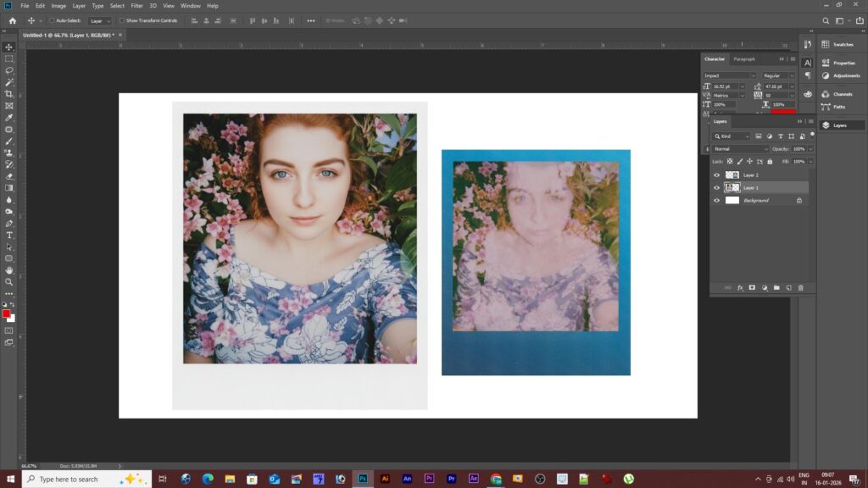
Task: Open the Swatches panel
Action: click(x=843, y=44)
